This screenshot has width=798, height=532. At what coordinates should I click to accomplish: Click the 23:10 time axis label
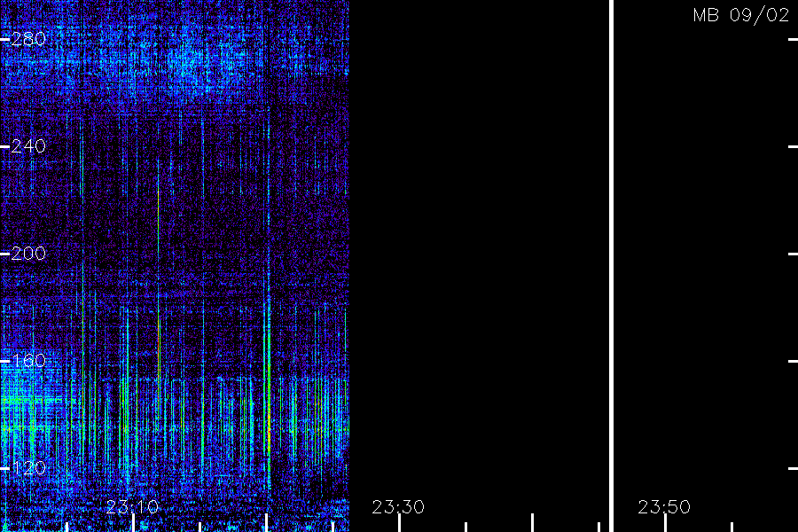tap(132, 507)
